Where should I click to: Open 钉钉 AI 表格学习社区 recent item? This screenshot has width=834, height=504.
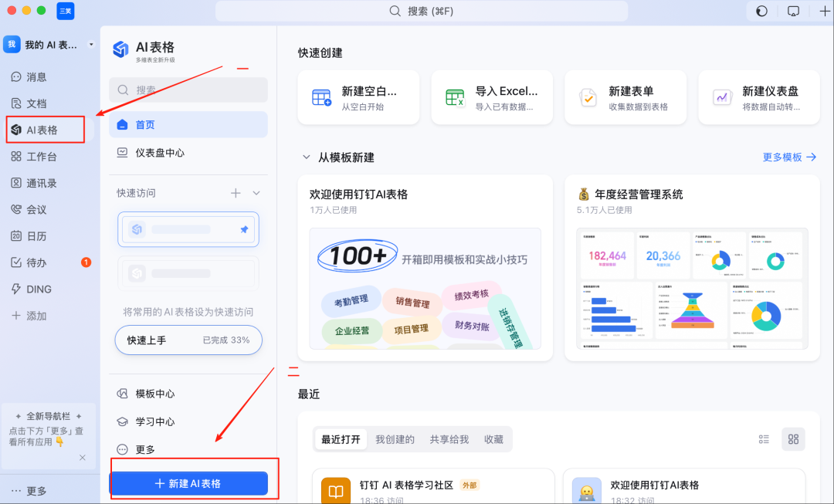[x=433, y=486]
